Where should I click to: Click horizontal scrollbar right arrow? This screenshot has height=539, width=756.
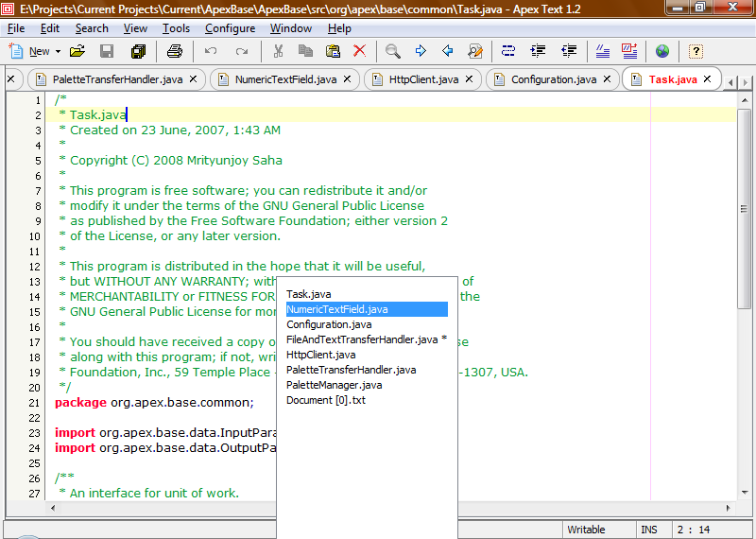pyautogui.click(x=728, y=508)
